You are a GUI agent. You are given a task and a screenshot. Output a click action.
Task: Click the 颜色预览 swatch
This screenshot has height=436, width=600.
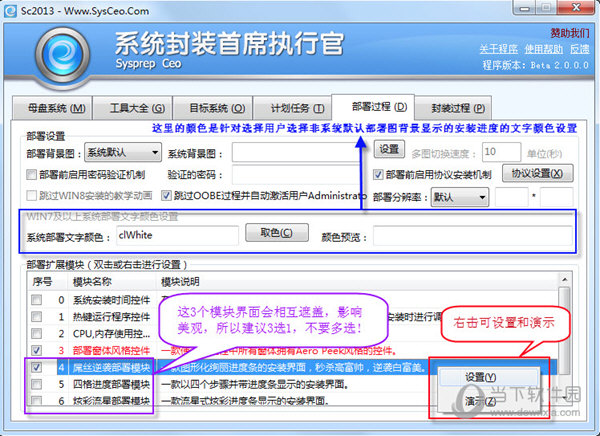point(473,235)
